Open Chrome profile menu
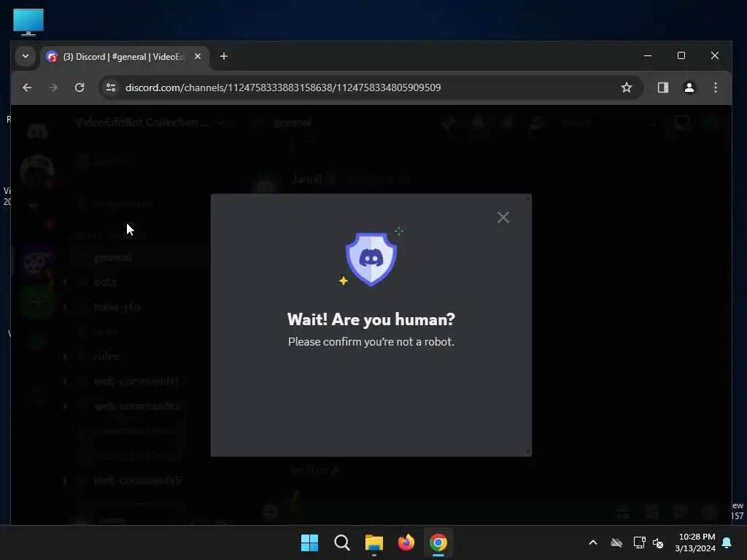 click(x=689, y=87)
